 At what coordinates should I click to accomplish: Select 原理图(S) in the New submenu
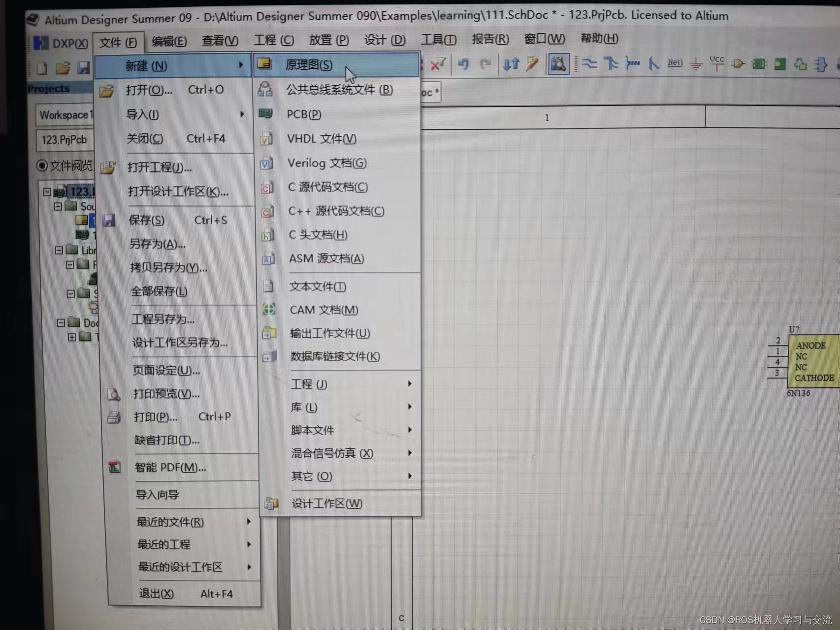[336, 64]
